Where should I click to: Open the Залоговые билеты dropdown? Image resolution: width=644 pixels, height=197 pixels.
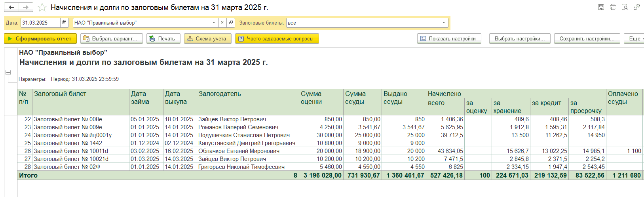(444, 23)
